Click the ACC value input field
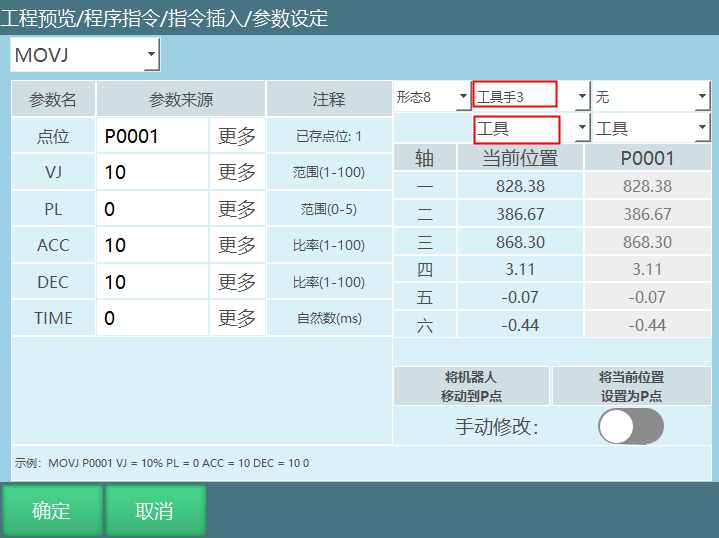This screenshot has width=719, height=538. point(152,245)
